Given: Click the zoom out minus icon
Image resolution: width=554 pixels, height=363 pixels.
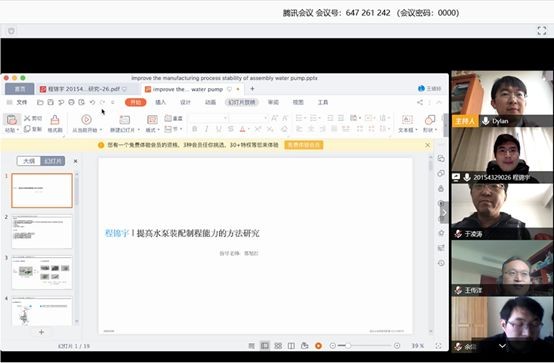Looking at the screenshot, I should pyautogui.click(x=332, y=346).
